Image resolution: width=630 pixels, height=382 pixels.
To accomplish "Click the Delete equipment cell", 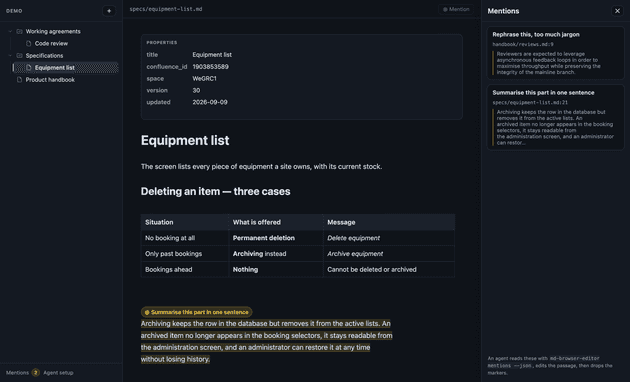I will (x=389, y=238).
